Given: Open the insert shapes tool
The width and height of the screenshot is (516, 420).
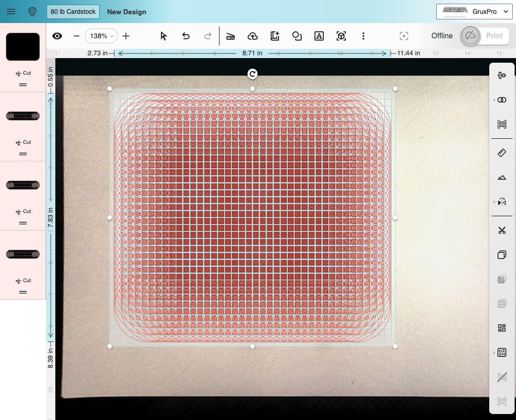Looking at the screenshot, I should pyautogui.click(x=297, y=36).
